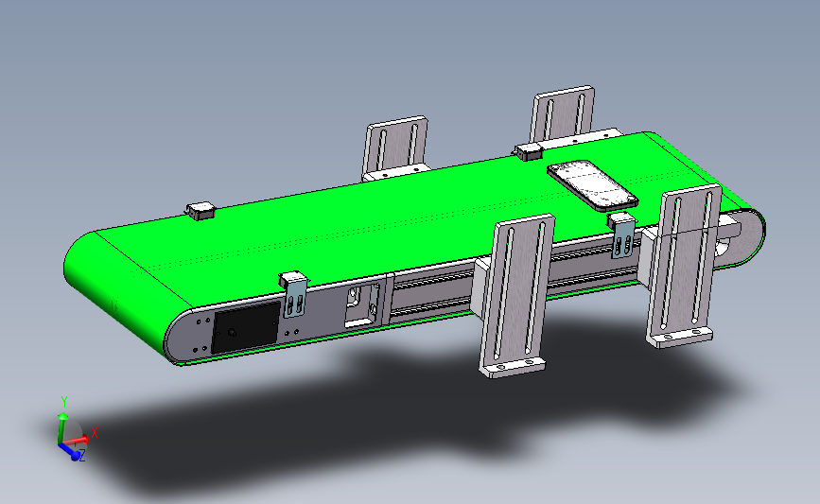
Task: Select the sensor bracket next to the phone
Action: (x=622, y=236)
